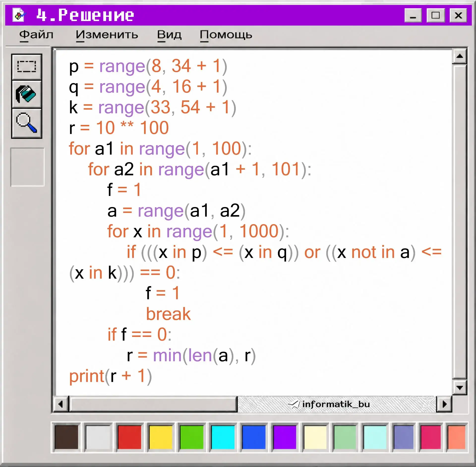
Task: Pick the yellow color swatch
Action: (x=160, y=437)
